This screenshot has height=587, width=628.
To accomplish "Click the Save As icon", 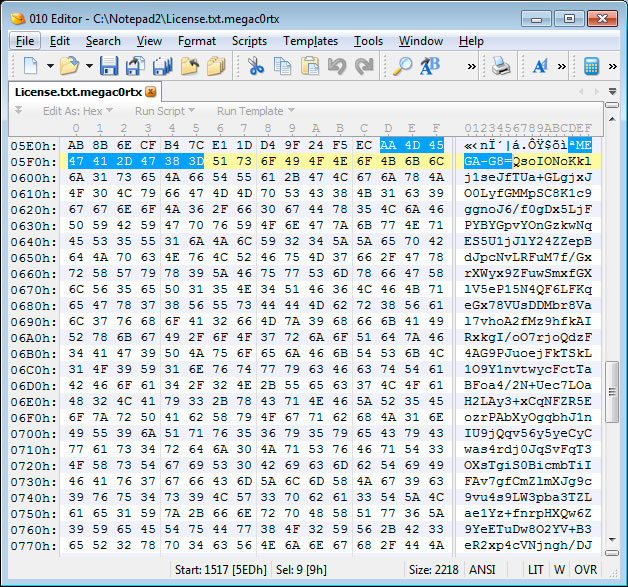I will point(135,66).
